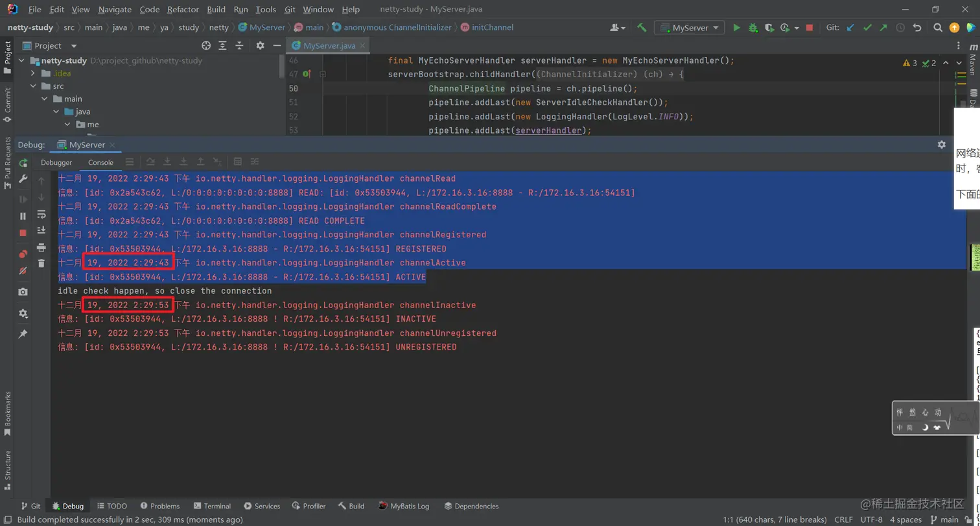Screen dimensions: 980x526
Task: Run MyServer with coverage icon
Action: tap(769, 28)
